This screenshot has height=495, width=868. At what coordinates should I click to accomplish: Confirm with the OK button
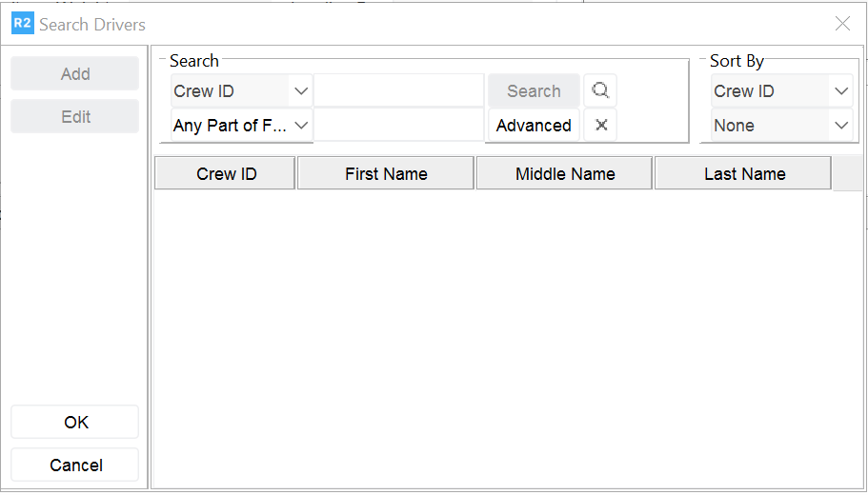[x=75, y=423]
